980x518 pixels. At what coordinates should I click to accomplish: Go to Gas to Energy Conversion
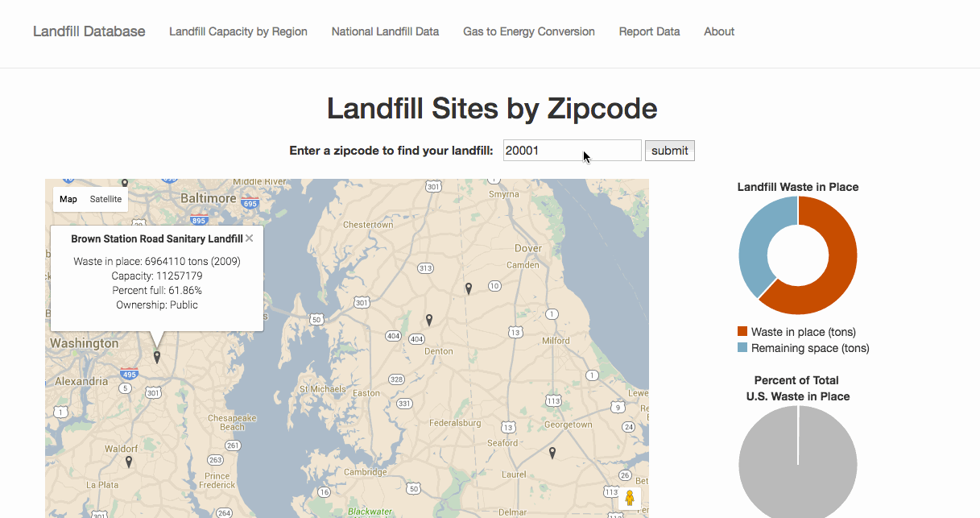point(529,31)
